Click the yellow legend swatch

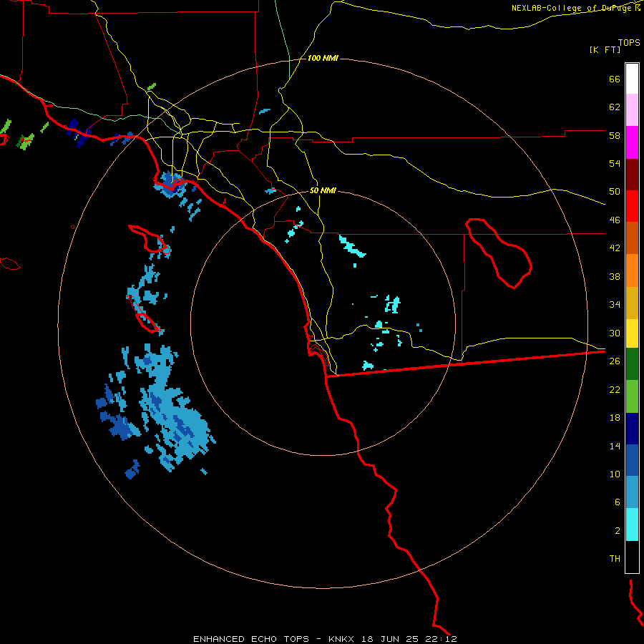click(x=632, y=333)
